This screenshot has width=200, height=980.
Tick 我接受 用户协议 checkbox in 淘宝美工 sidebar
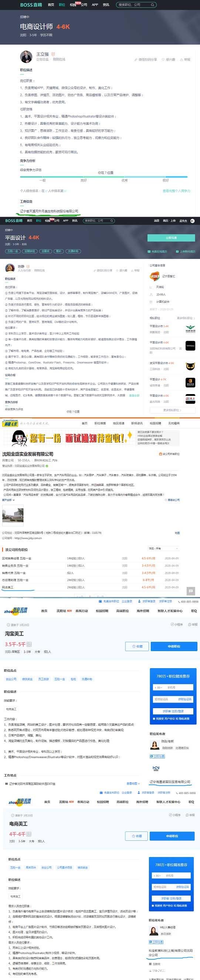point(154,719)
